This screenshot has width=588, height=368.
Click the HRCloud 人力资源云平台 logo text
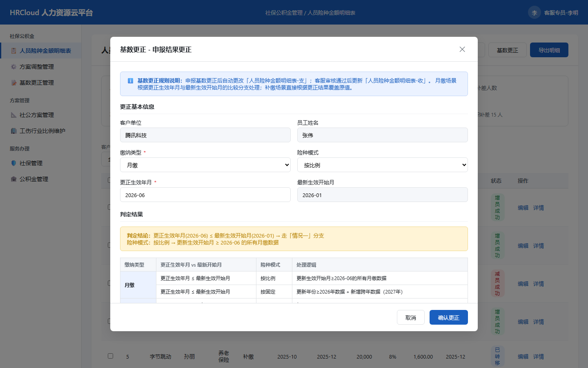coord(51,13)
